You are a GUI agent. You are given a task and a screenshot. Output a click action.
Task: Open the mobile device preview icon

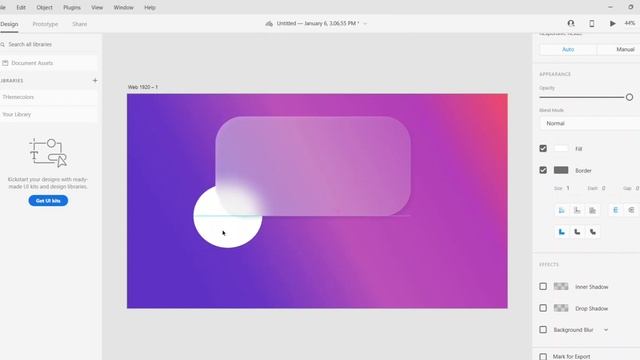pyautogui.click(x=591, y=24)
